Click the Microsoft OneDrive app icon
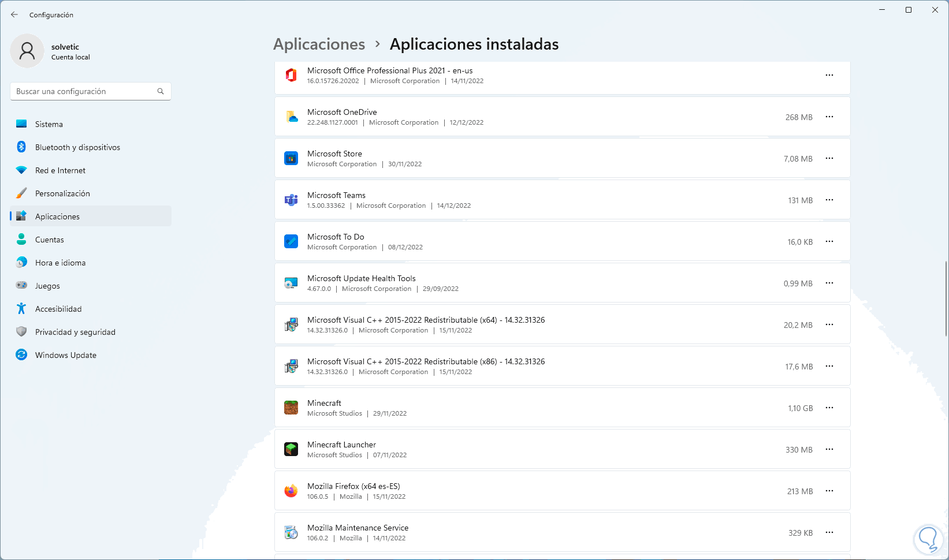Image resolution: width=949 pixels, height=560 pixels. [x=291, y=117]
